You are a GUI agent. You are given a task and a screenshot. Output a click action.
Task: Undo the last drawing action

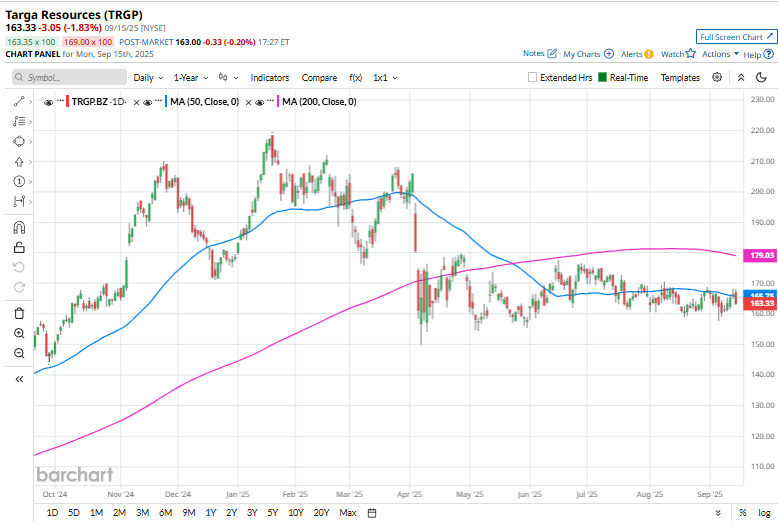(19, 267)
